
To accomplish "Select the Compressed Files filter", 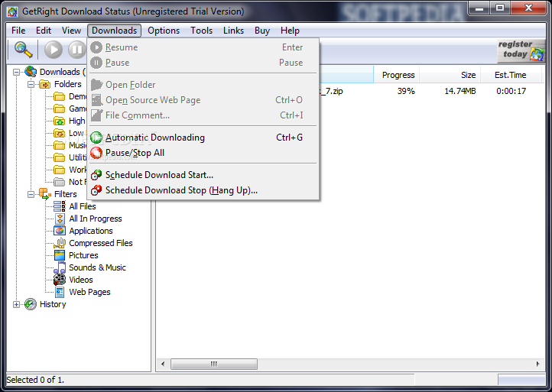I will coord(101,243).
